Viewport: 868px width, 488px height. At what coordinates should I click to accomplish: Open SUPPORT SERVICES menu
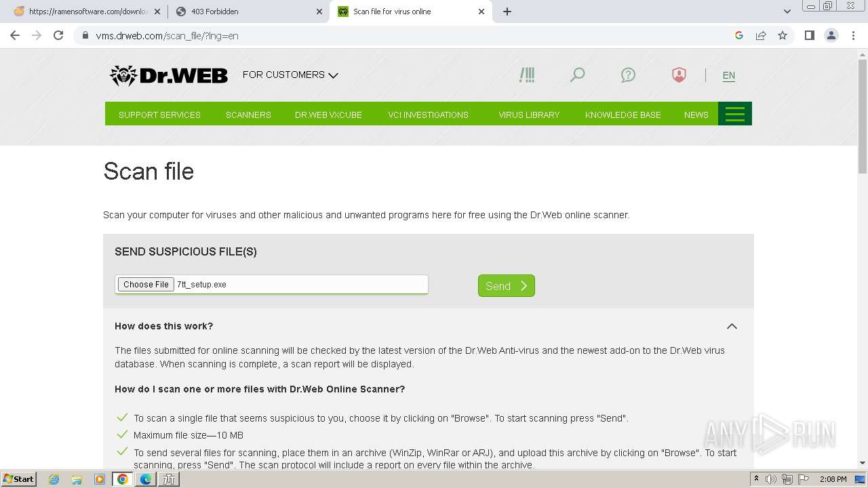click(159, 115)
